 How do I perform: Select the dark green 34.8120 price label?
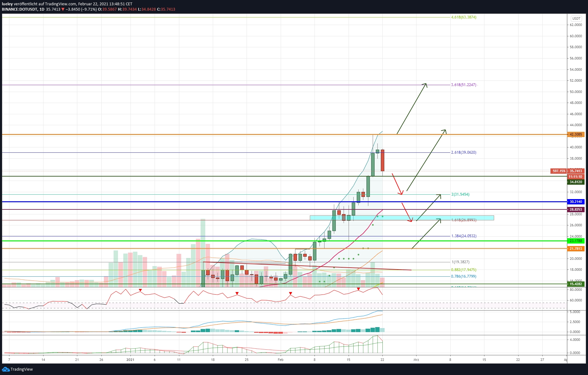575,182
